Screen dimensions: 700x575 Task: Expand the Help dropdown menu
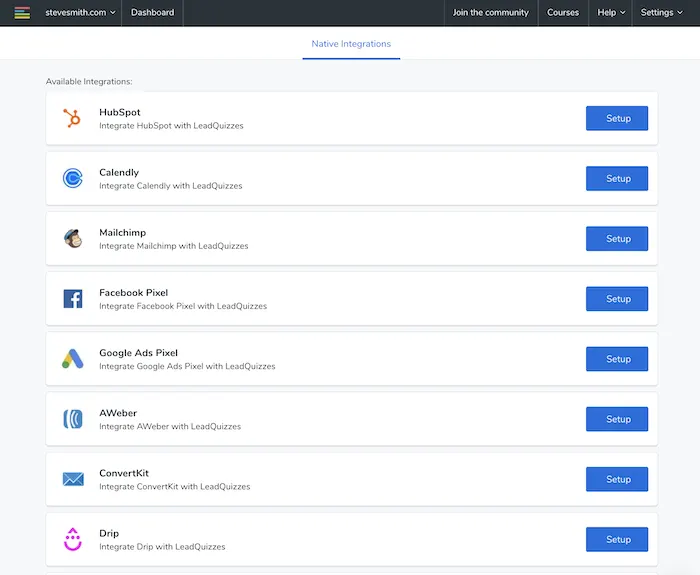[x=611, y=12]
